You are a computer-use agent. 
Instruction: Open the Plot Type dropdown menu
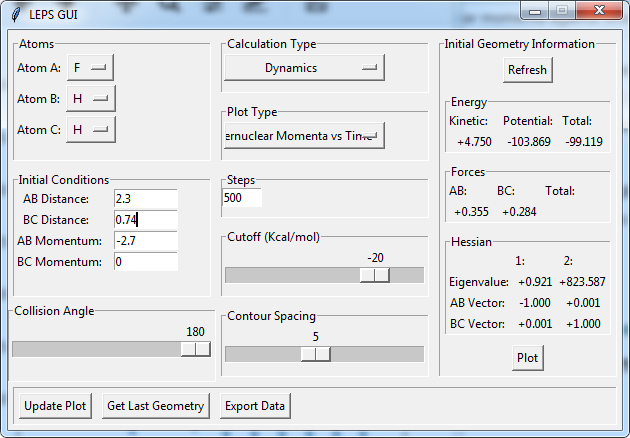pyautogui.click(x=304, y=135)
